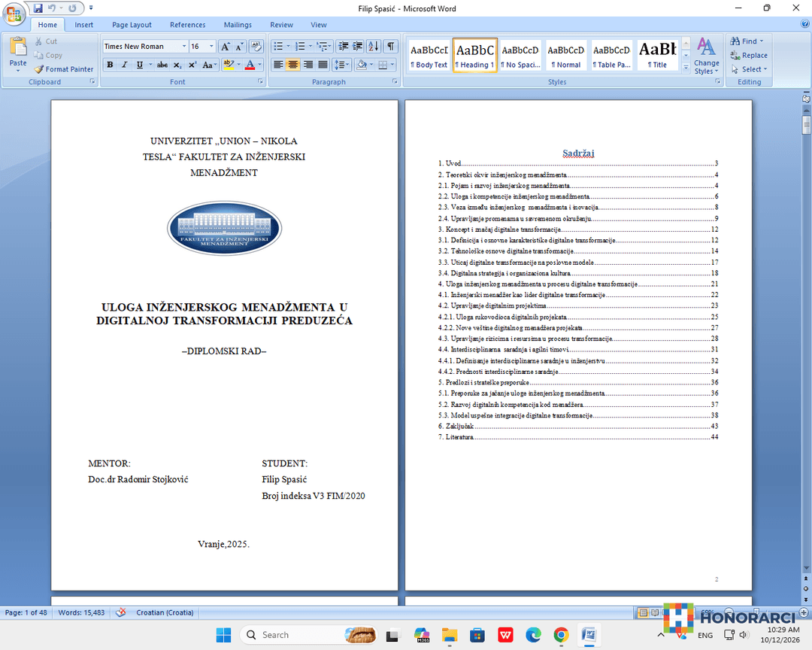Switch to Print Layout view
The image size is (812, 650).
tap(643, 612)
